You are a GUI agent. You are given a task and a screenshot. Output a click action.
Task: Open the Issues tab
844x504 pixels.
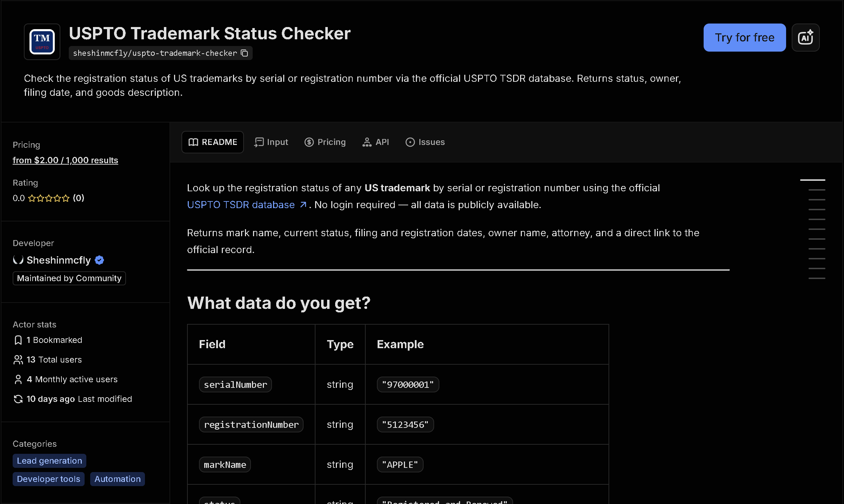[x=425, y=142]
